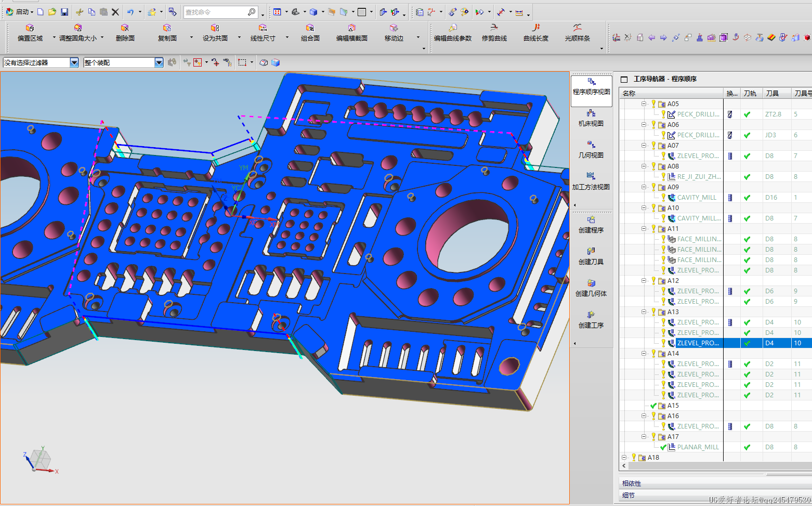Viewport: 812px width, 506px height.
Task: Select the A10 program folder
Action: click(x=673, y=207)
